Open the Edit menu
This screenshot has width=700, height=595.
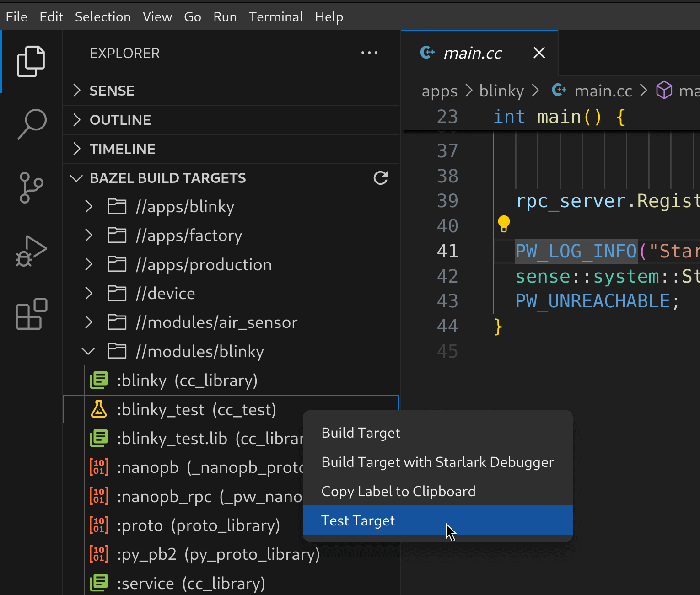(51, 17)
